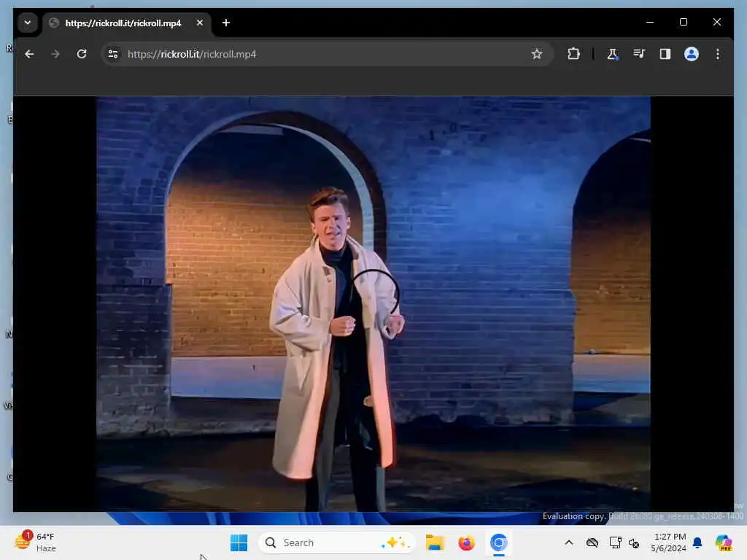Go back to previous page
The height and width of the screenshot is (560, 747).
(x=29, y=54)
